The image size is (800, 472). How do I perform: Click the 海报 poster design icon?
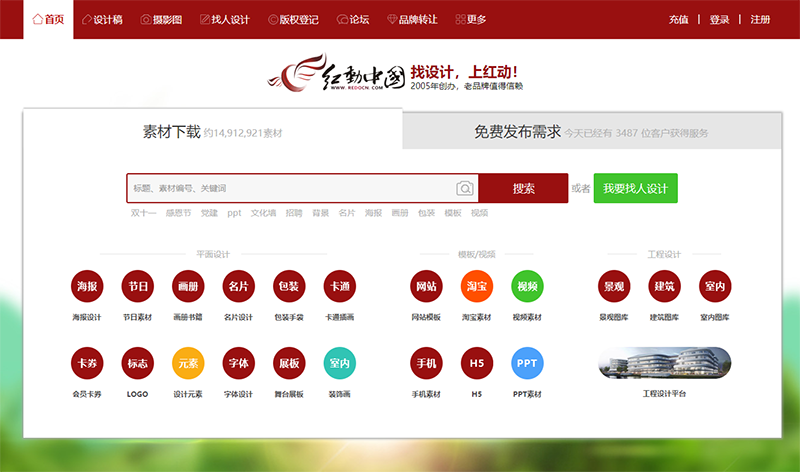(87, 287)
